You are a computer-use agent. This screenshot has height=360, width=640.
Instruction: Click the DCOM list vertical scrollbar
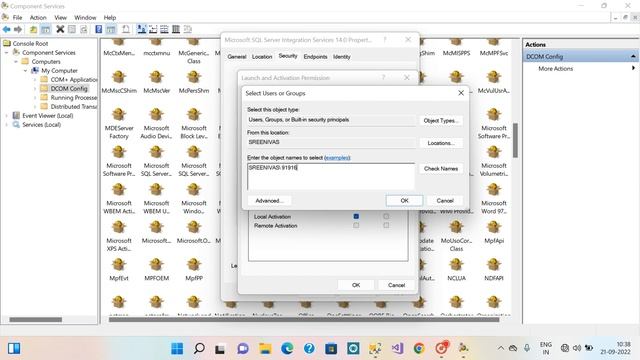pos(515,140)
